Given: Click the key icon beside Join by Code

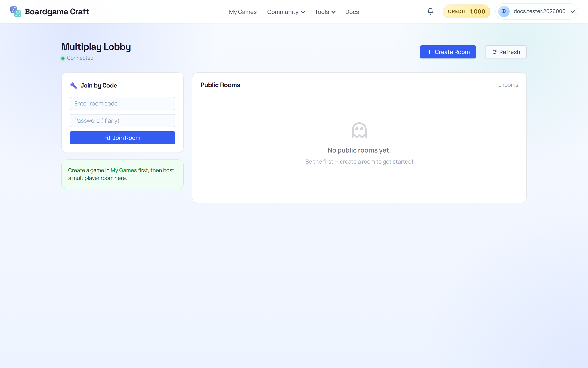Looking at the screenshot, I should [x=73, y=85].
